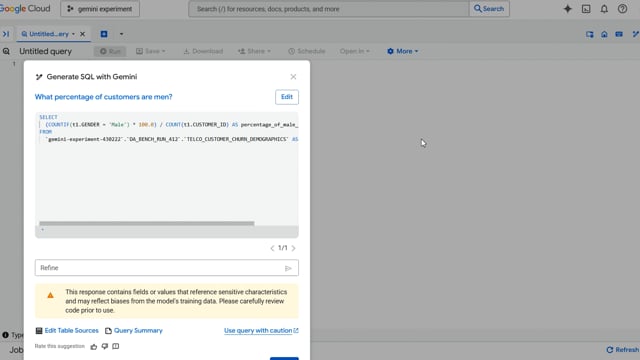Image resolution: width=640 pixels, height=360 pixels.
Task: Click the prompt text about customers being men
Action: tap(103, 97)
